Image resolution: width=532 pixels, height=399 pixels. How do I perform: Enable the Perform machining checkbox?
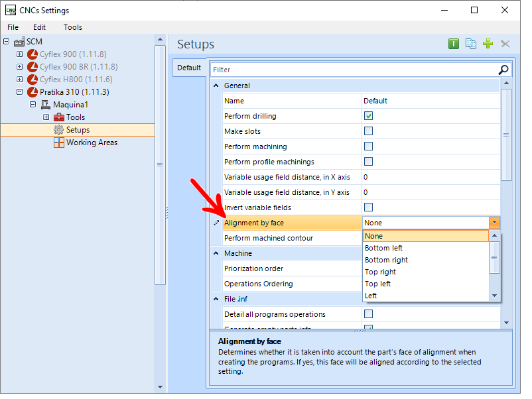[368, 146]
